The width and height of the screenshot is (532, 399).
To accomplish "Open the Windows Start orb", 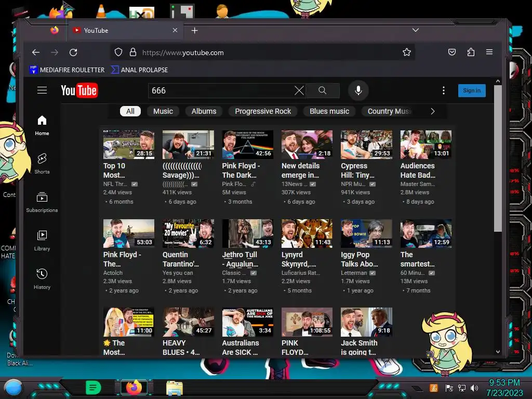I will [13, 388].
